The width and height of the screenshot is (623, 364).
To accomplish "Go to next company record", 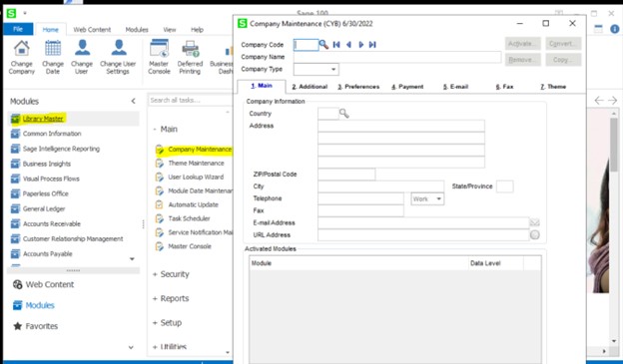I will [360, 45].
